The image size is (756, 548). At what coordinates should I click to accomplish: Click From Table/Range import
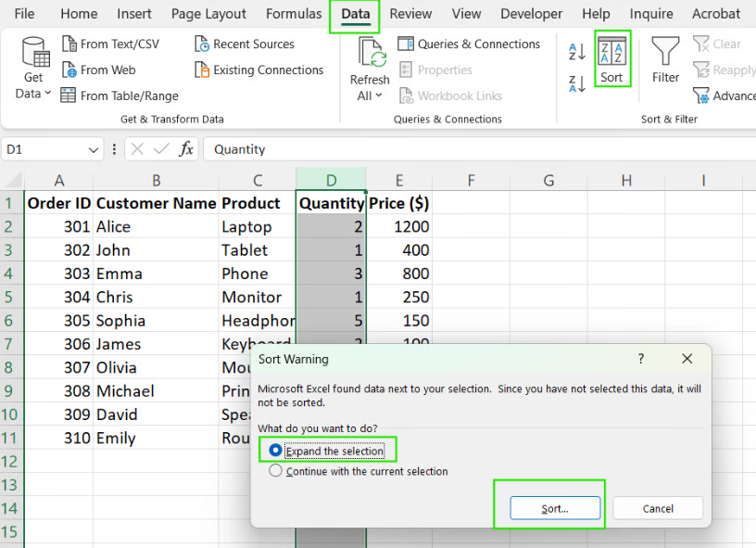(121, 95)
